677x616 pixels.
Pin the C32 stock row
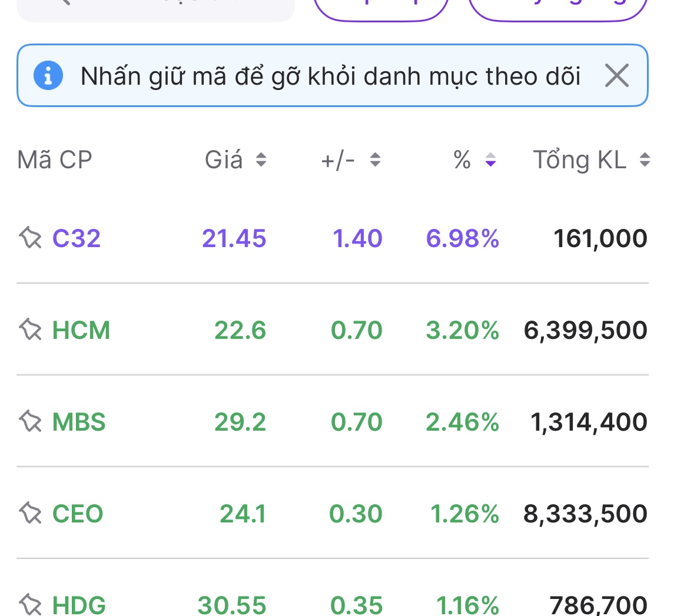[30, 238]
